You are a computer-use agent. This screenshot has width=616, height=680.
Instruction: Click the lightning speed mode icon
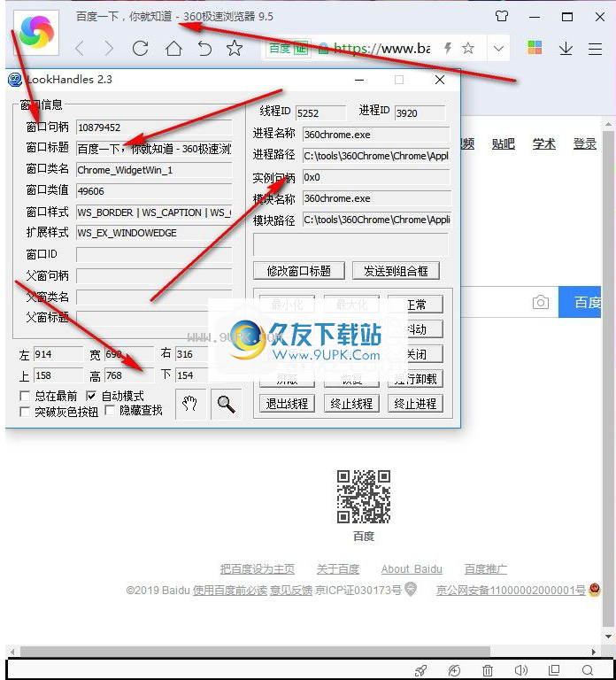click(x=448, y=48)
